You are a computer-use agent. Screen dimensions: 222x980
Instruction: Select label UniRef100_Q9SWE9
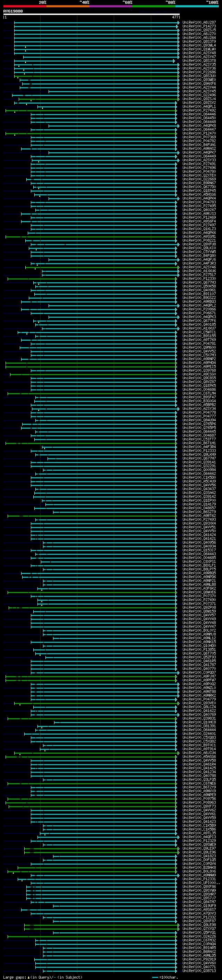tap(199, 844)
